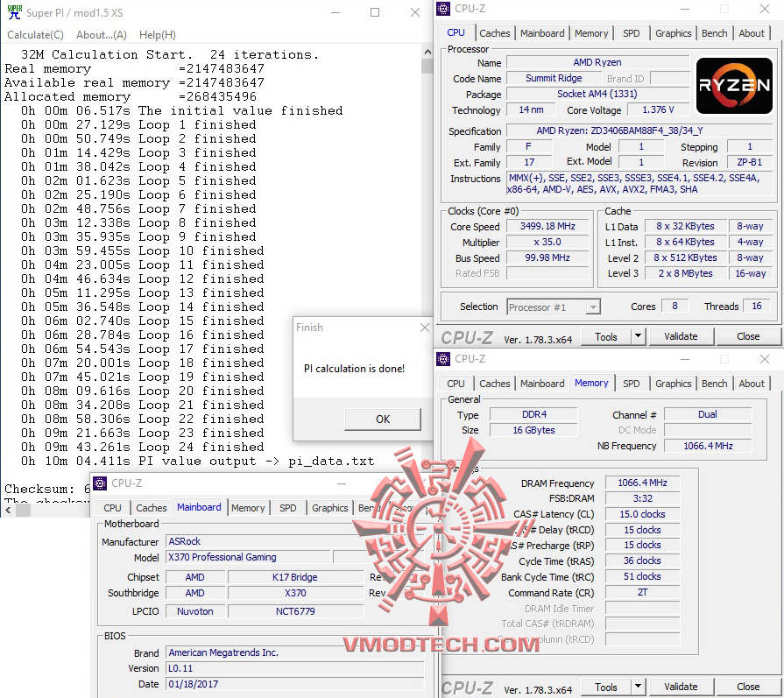Image resolution: width=784 pixels, height=698 pixels.
Task: Click scroll up arrow in Super PI output
Action: (427, 52)
